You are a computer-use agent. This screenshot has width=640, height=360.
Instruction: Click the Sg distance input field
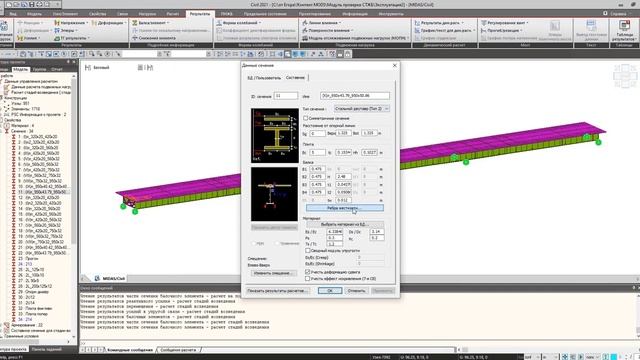point(317,133)
